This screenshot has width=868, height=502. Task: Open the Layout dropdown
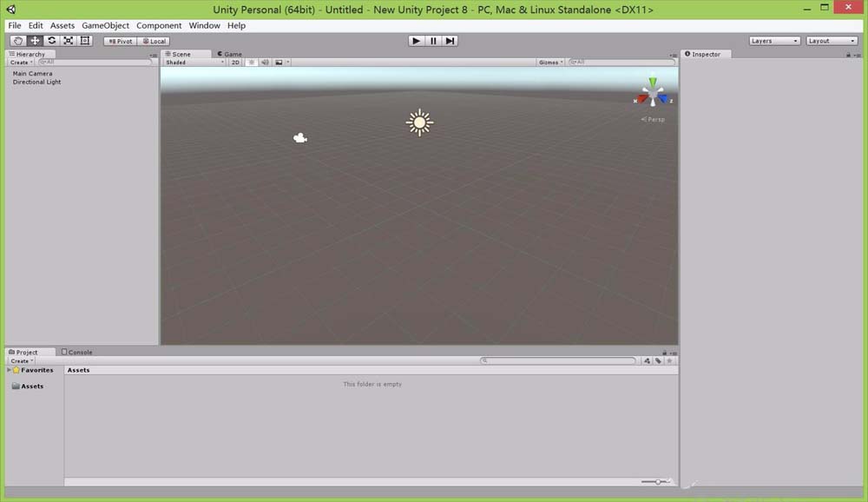(832, 41)
